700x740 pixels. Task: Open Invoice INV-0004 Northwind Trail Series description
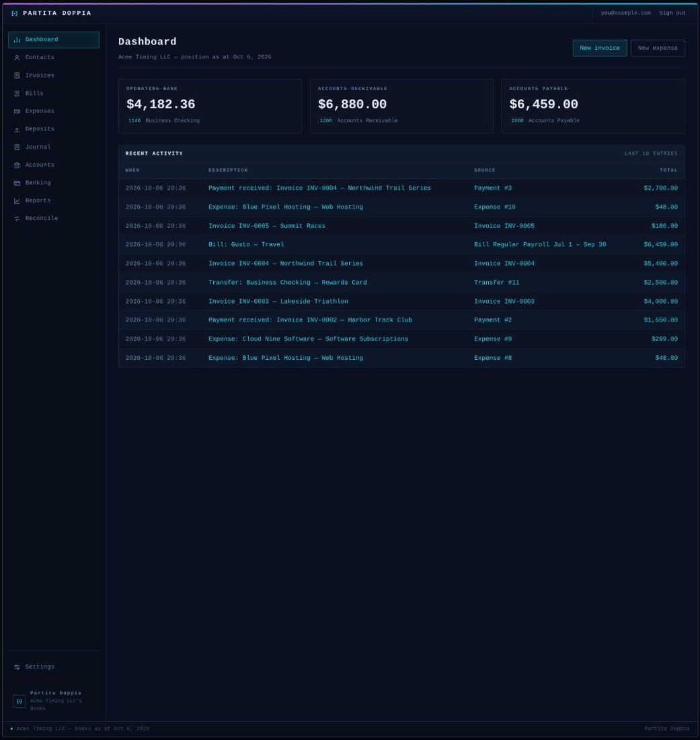click(x=286, y=263)
